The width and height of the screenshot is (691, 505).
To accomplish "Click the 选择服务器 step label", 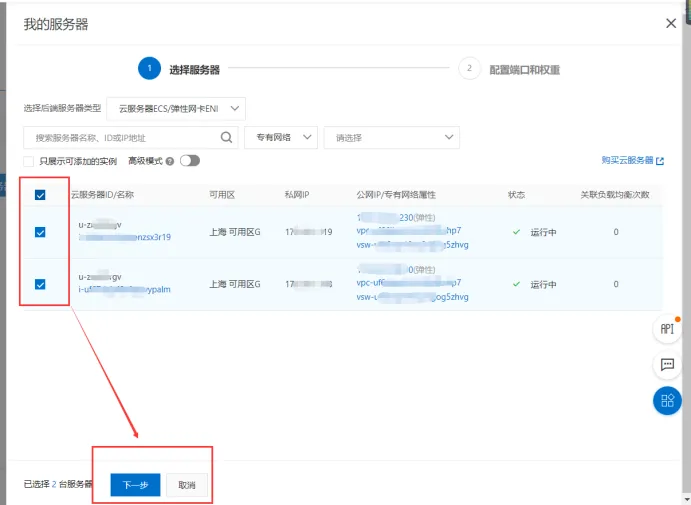I will tap(194, 70).
